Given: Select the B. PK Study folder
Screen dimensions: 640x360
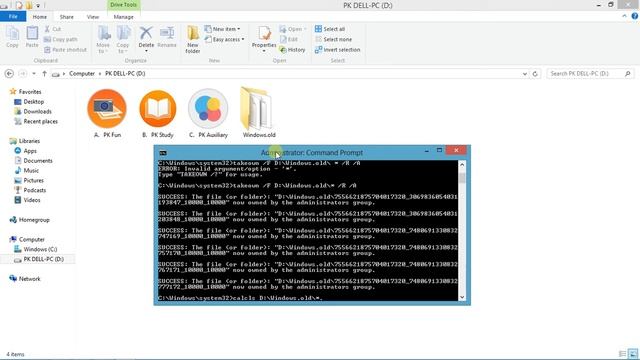Looking at the screenshot, I should pos(158,113).
